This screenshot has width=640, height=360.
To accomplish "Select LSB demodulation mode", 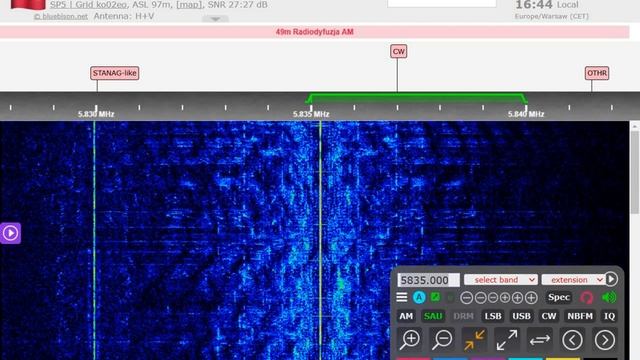I will [493, 316].
